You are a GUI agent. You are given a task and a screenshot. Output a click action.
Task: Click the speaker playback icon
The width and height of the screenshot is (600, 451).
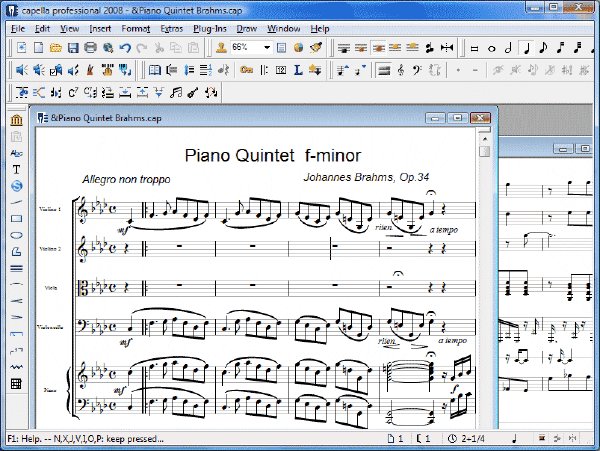(22, 70)
